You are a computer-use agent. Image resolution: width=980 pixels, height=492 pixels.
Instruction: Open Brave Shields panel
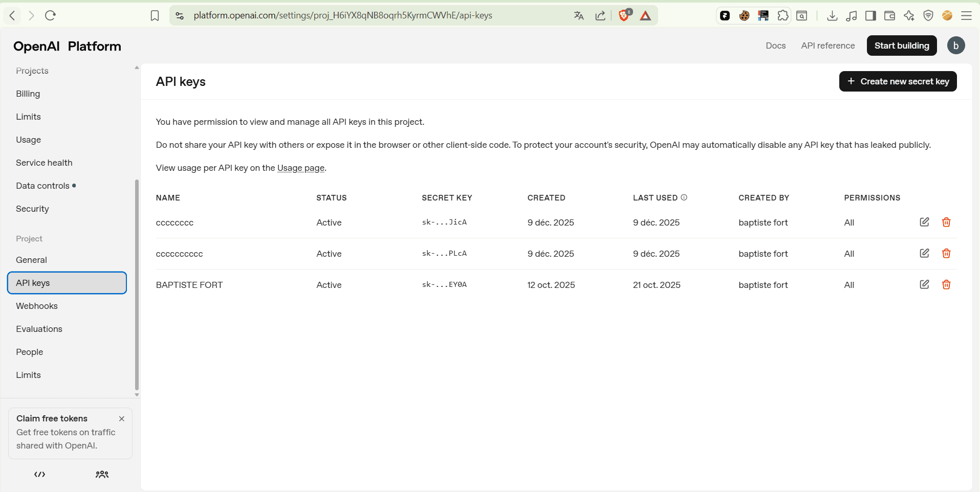pos(624,15)
